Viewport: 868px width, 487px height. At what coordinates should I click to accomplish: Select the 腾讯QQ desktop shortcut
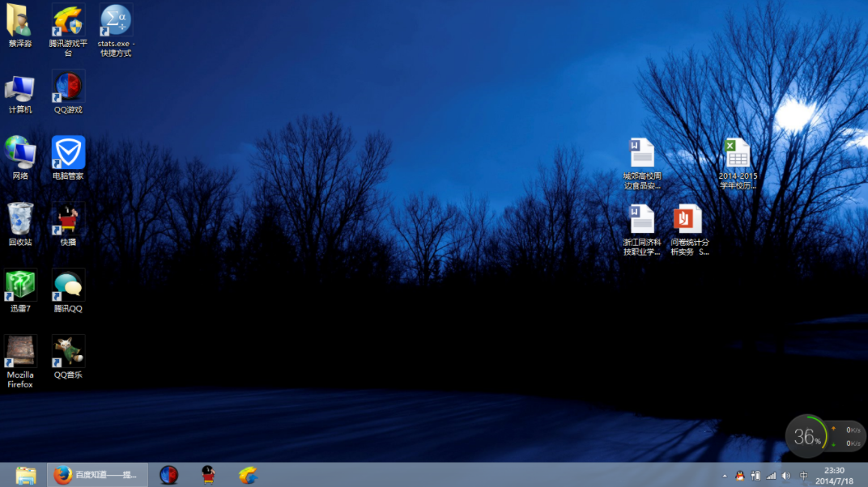pyautogui.click(x=68, y=286)
